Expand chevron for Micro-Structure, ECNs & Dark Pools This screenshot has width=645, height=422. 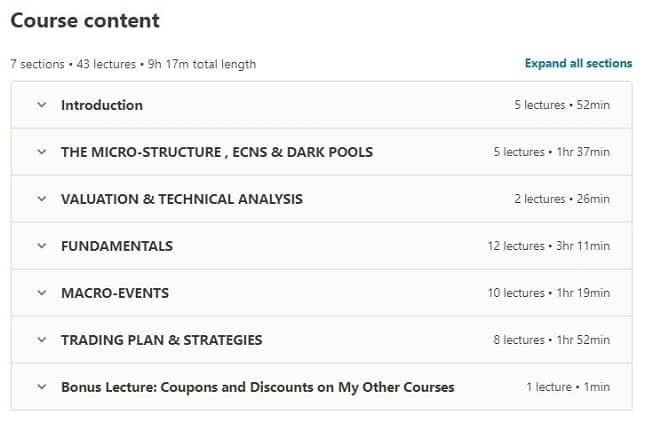pyautogui.click(x=41, y=152)
